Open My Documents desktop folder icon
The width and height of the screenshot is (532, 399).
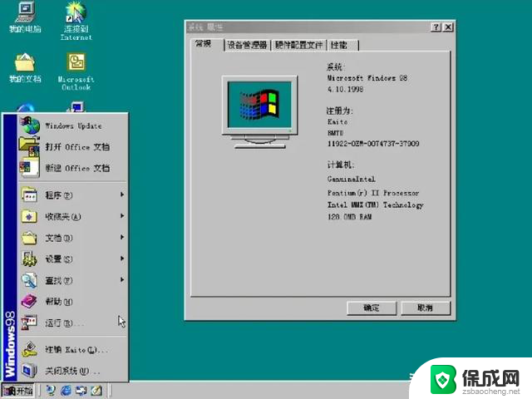[x=25, y=68]
